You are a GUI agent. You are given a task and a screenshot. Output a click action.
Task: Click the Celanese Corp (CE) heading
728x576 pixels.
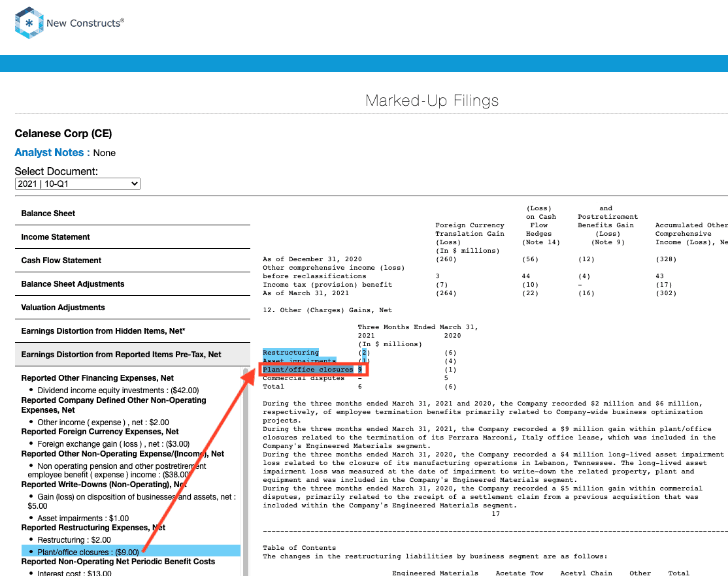click(x=63, y=134)
